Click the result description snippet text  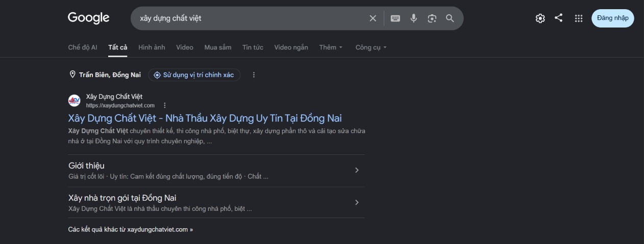coord(216,136)
